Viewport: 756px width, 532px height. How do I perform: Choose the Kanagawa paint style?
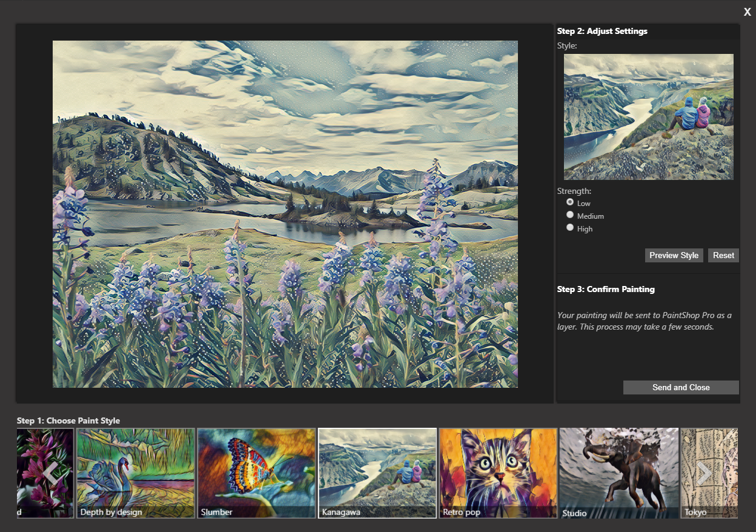[377, 473]
